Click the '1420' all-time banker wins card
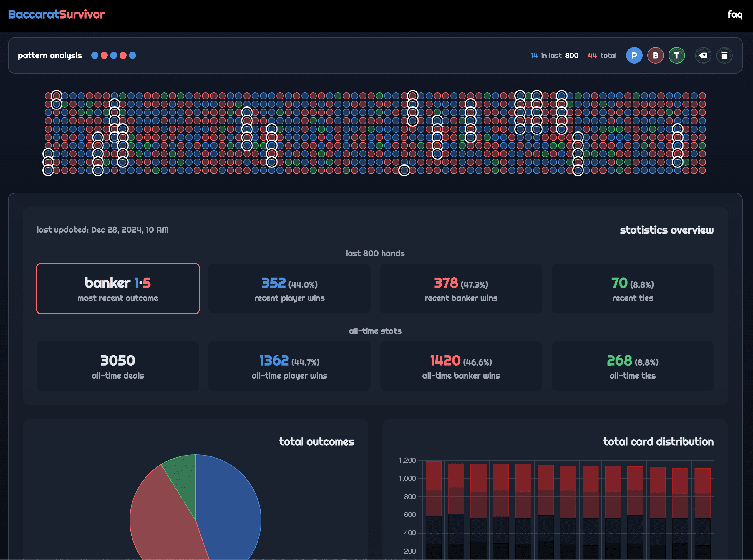The height and width of the screenshot is (560, 753). click(461, 366)
